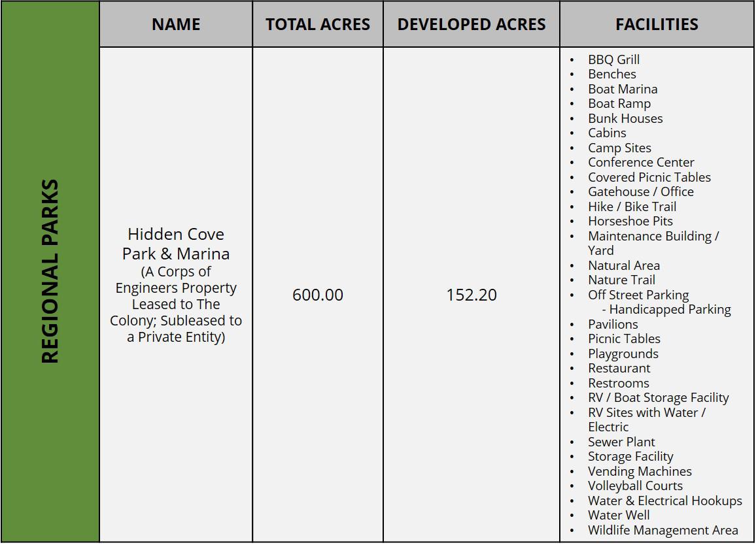Viewport: 756px width, 545px height.
Task: Select the 152.20 developed acres value
Action: [472, 295]
